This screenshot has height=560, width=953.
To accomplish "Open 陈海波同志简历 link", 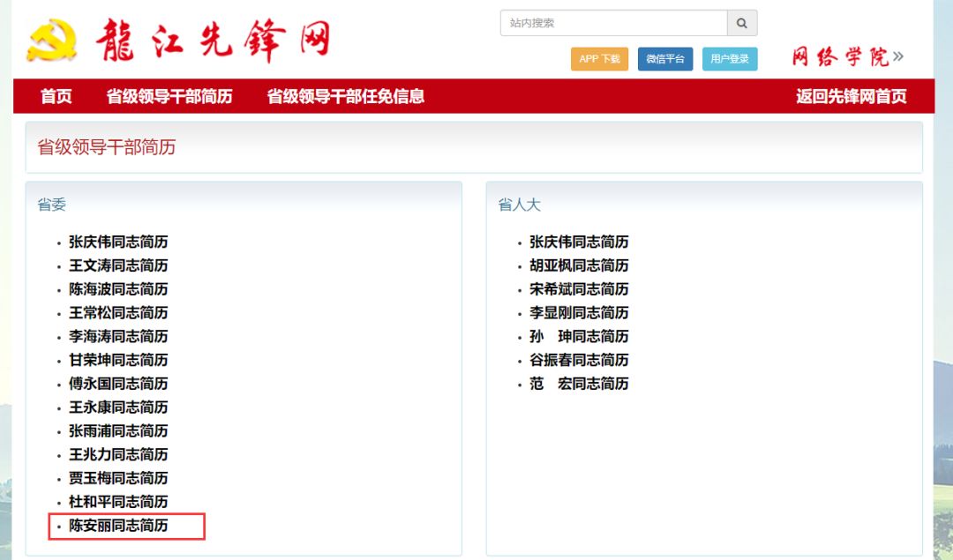I will point(118,289).
